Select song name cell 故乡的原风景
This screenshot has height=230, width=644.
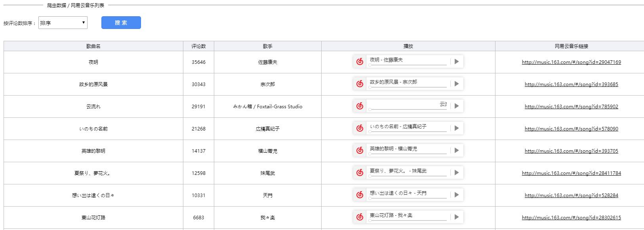[93, 84]
